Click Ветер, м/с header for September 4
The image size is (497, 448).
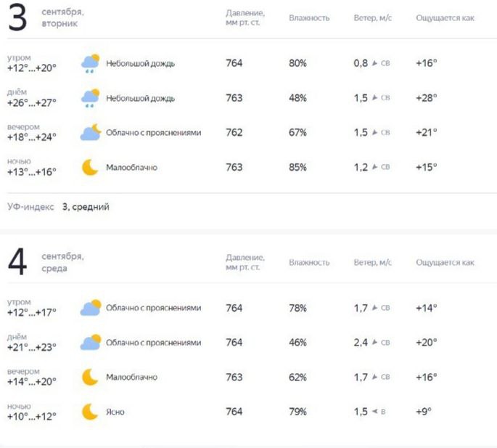click(x=373, y=262)
